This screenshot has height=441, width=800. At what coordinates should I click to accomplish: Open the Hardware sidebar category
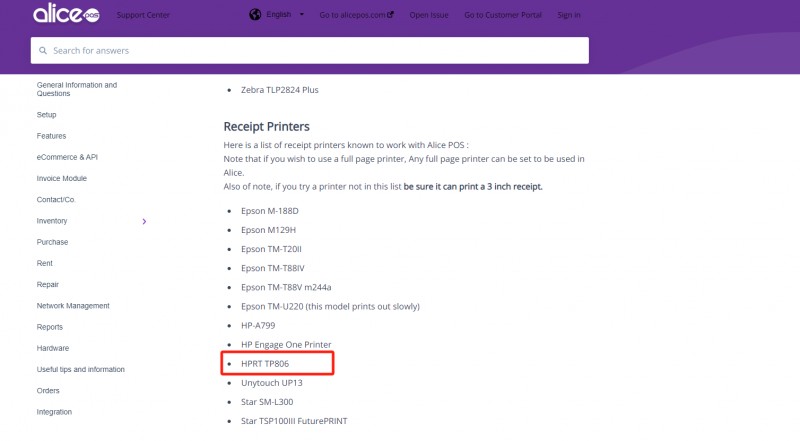click(53, 348)
